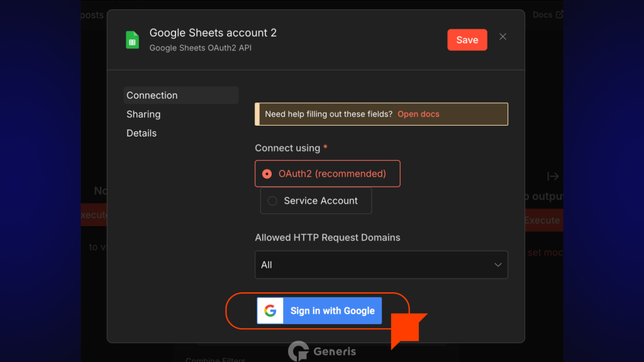The height and width of the screenshot is (362, 644).
Task: Click the Combine Filters label at the bottom
Action: point(216,360)
